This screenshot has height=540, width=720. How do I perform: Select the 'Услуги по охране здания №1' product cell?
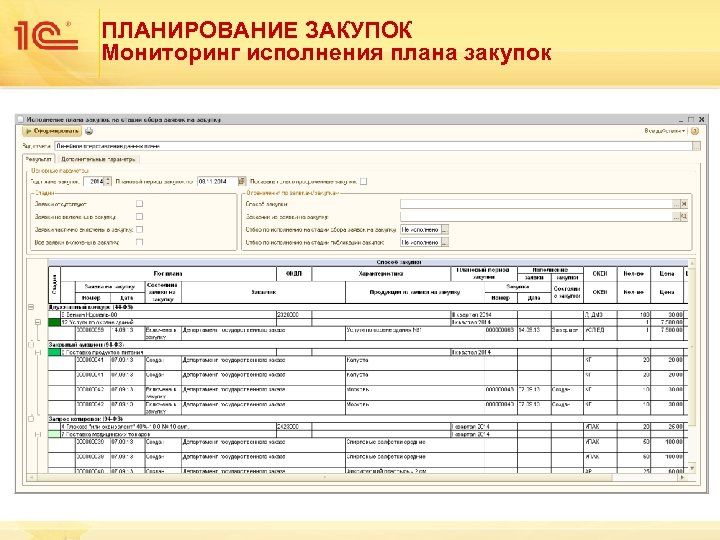pyautogui.click(x=415, y=333)
